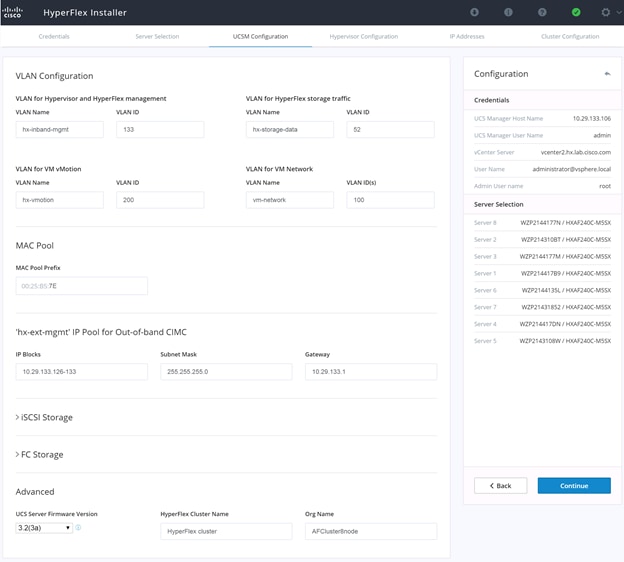Expand the iSCSI Storage section
This screenshot has width=624, height=562.
pos(44,417)
